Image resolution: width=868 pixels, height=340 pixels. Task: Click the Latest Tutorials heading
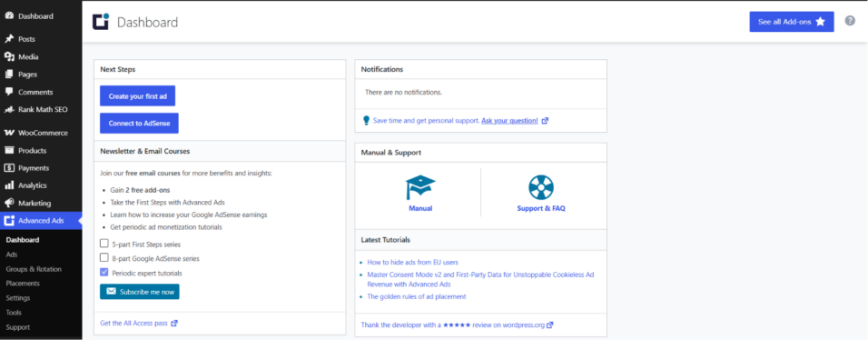tap(385, 240)
